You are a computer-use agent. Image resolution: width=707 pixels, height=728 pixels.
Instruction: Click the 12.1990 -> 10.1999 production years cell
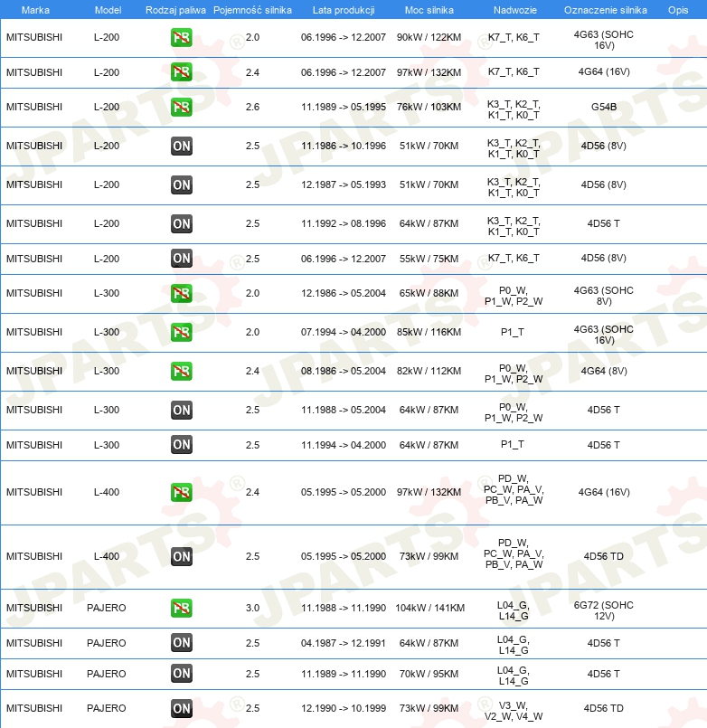point(344,708)
